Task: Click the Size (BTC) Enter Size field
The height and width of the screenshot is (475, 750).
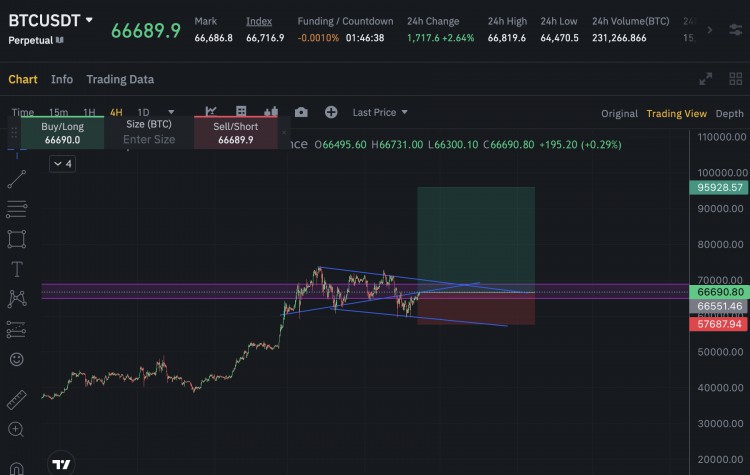Action: [149, 133]
